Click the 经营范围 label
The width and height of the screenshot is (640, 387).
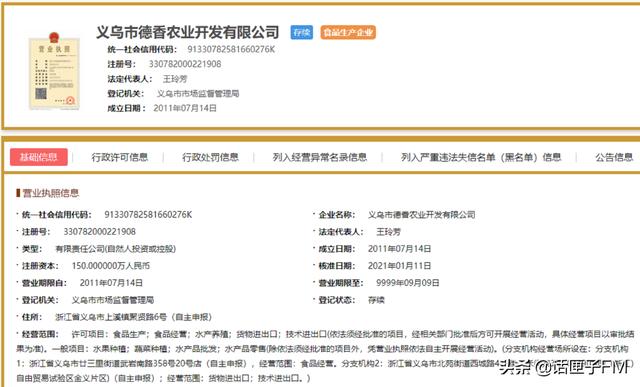[x=40, y=334]
